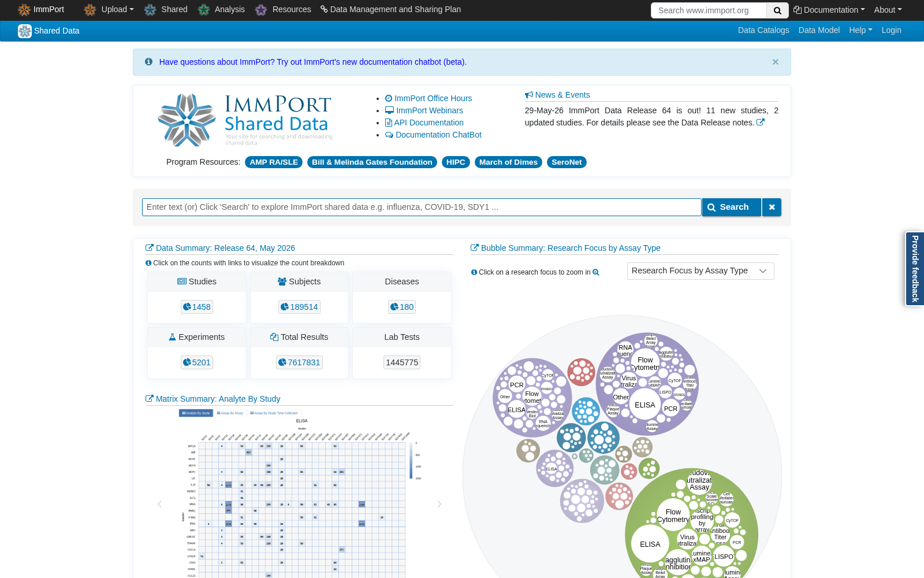Open Data Release notes external link icon

coord(761,123)
